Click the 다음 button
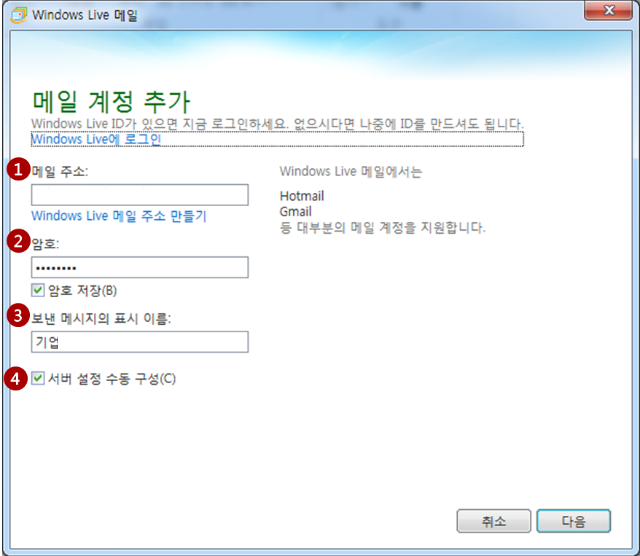 (x=573, y=521)
